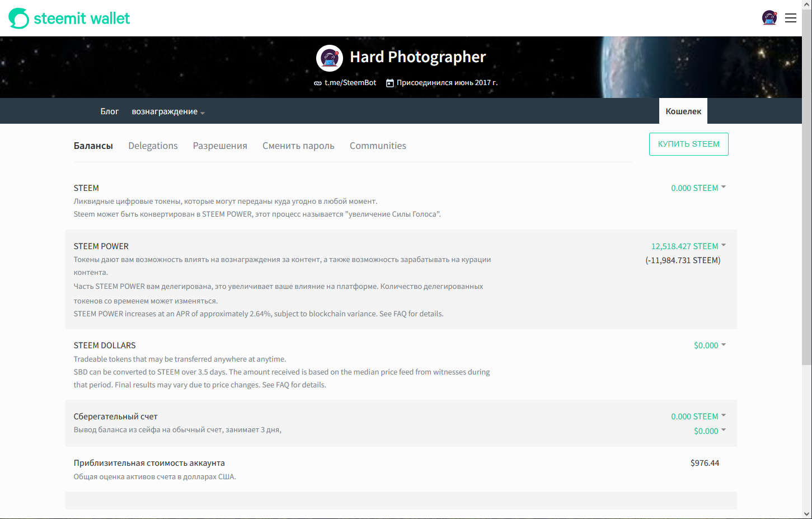The height and width of the screenshot is (519, 812).
Task: Click the STEEM DOLLARS heading
Action: 105,345
